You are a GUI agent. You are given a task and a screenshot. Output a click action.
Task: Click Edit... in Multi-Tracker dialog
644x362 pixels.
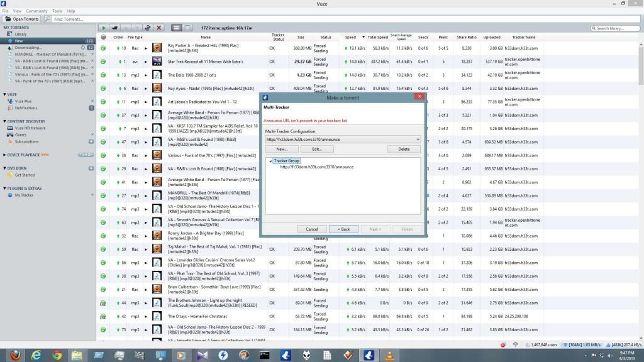pos(317,149)
